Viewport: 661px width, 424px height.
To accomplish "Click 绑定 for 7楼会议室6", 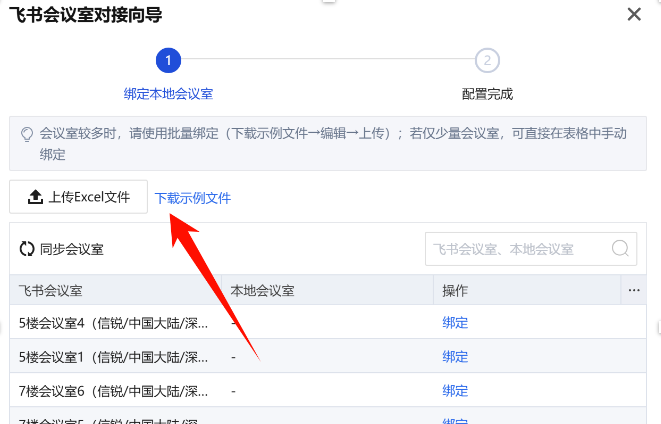I will (455, 391).
